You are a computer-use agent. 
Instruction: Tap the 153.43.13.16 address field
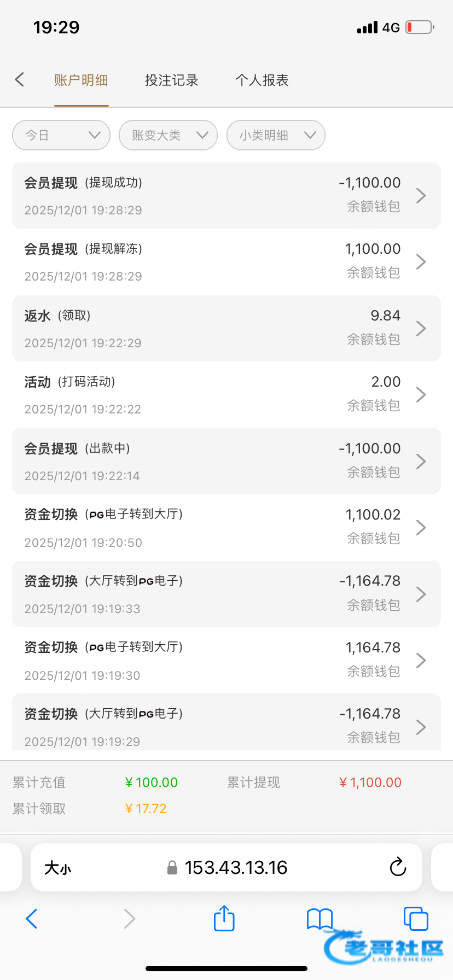click(236, 867)
